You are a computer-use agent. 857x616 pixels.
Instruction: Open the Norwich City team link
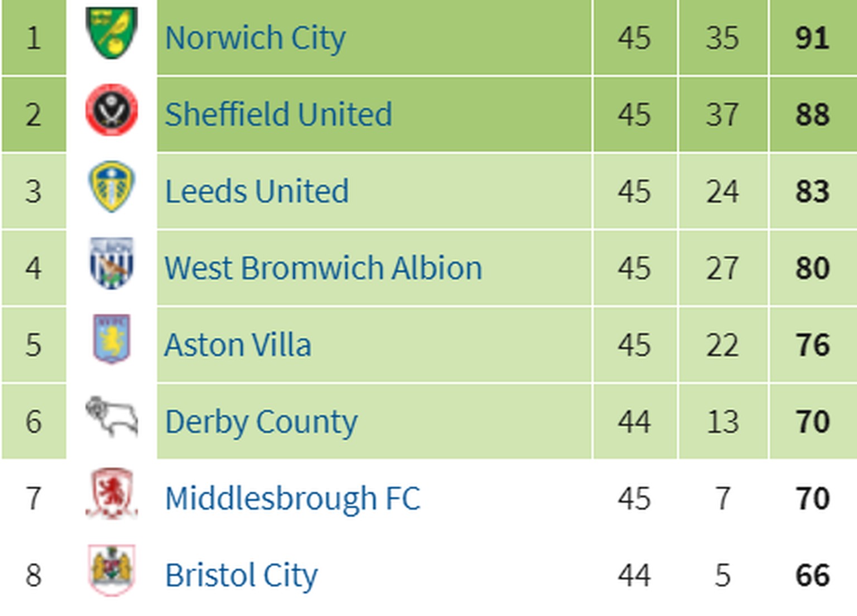255,38
